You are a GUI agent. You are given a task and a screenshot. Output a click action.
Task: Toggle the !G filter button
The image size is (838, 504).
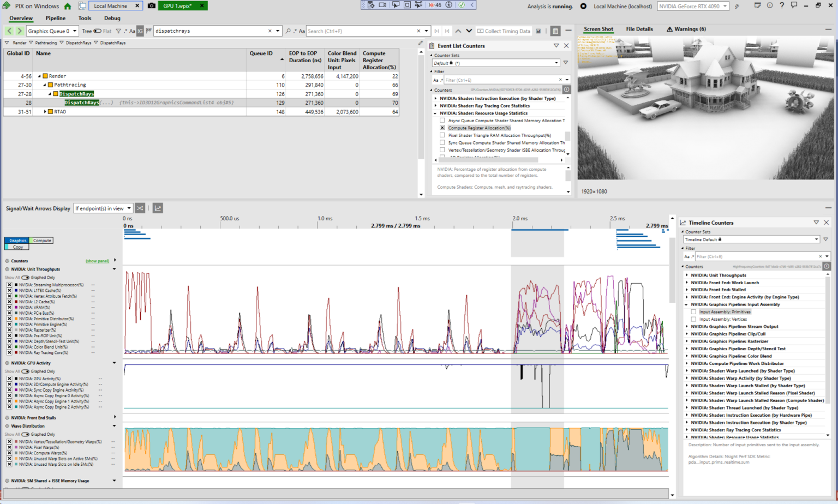(140, 31)
